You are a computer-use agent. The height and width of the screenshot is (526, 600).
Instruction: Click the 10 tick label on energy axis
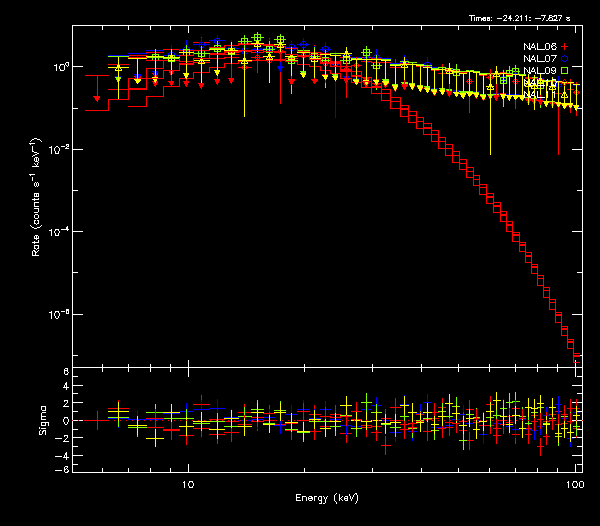[188, 484]
